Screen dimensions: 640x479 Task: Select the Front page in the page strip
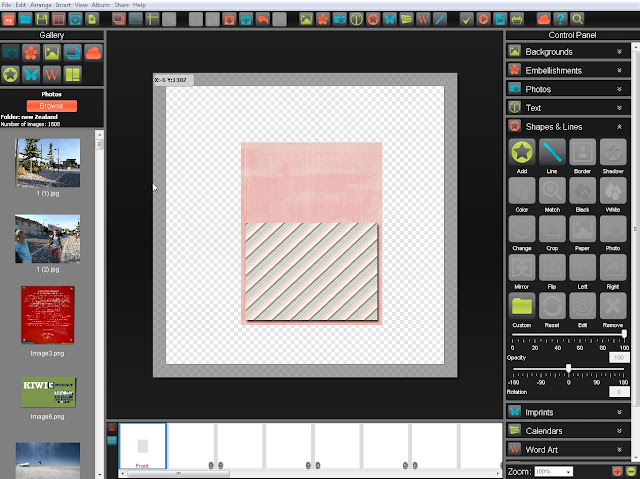coord(142,446)
